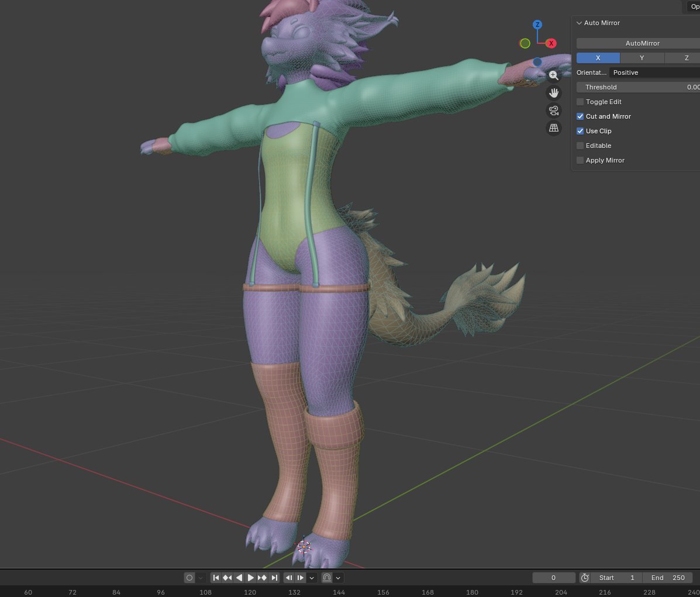Viewport: 700px width, 597px height.
Task: Jump to the end frame
Action: (274, 578)
